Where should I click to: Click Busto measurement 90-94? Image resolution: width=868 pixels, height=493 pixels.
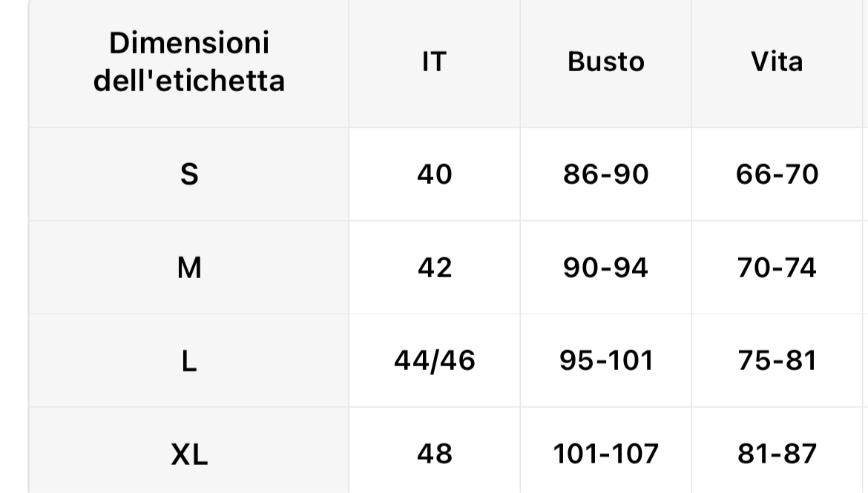click(x=605, y=268)
